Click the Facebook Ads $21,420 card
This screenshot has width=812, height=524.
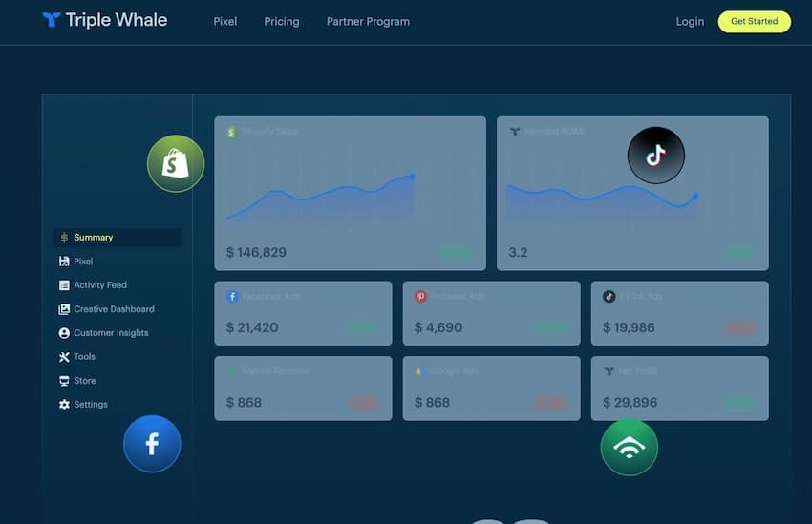coord(303,313)
